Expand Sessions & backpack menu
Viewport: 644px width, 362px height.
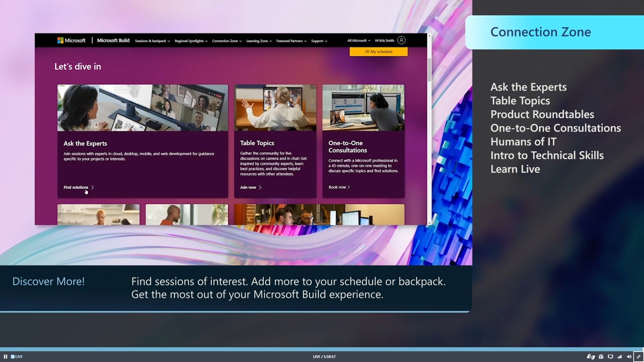click(x=153, y=41)
